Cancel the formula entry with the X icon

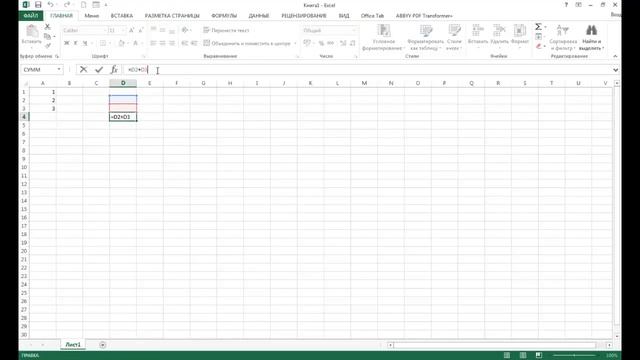(x=83, y=70)
